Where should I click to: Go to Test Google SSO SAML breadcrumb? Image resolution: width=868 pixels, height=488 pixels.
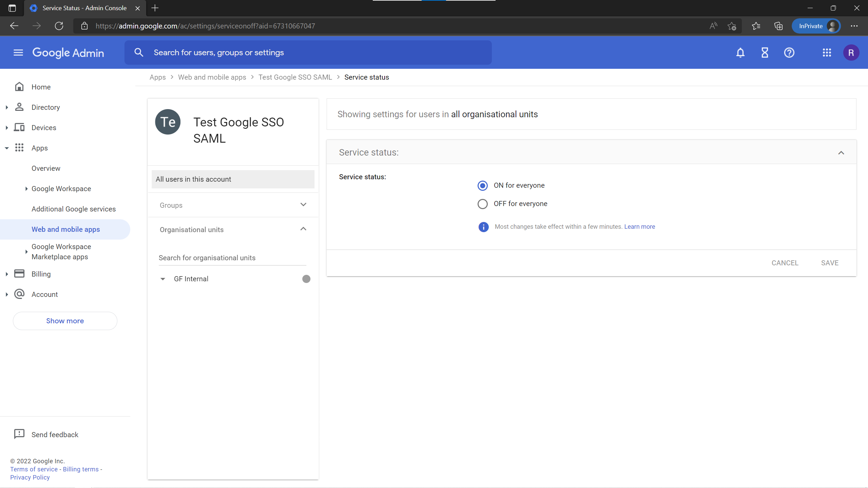(295, 77)
